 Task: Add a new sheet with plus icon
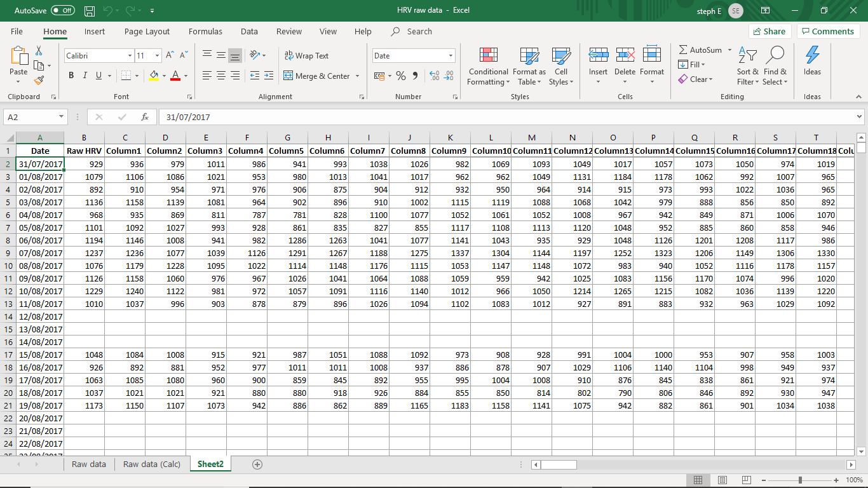click(257, 464)
